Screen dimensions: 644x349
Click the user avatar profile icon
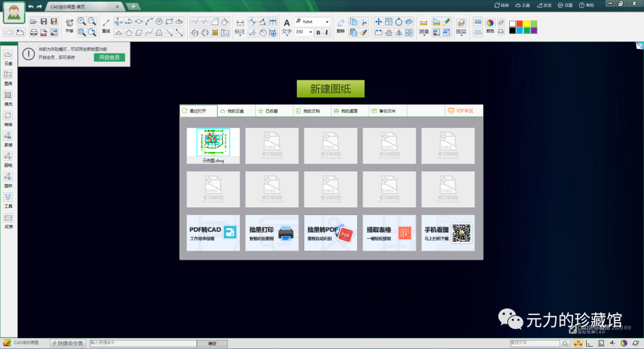(14, 13)
